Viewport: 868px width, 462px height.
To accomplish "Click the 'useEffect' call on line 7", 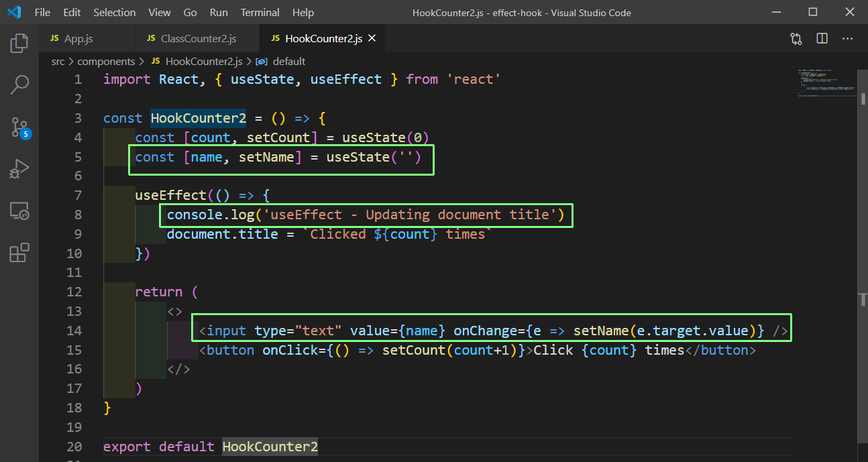I will pos(171,195).
